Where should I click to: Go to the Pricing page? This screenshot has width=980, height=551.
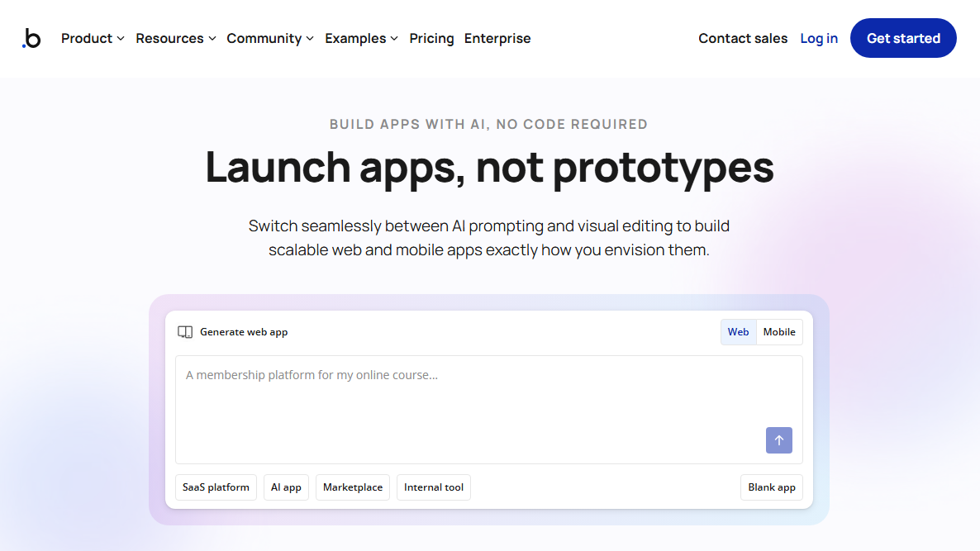pos(431,38)
